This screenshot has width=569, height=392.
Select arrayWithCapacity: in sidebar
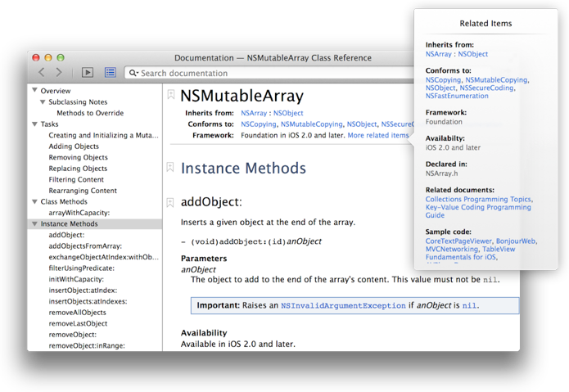[79, 213]
